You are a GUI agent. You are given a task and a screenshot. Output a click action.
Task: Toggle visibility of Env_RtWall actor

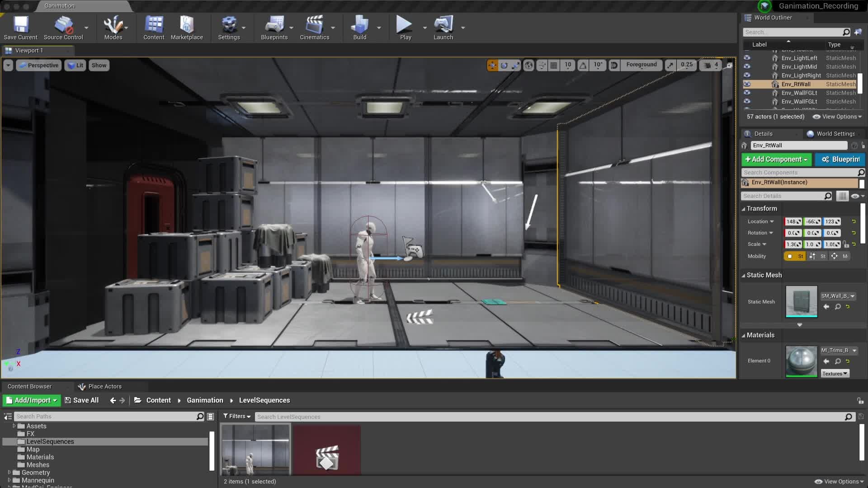click(x=747, y=84)
